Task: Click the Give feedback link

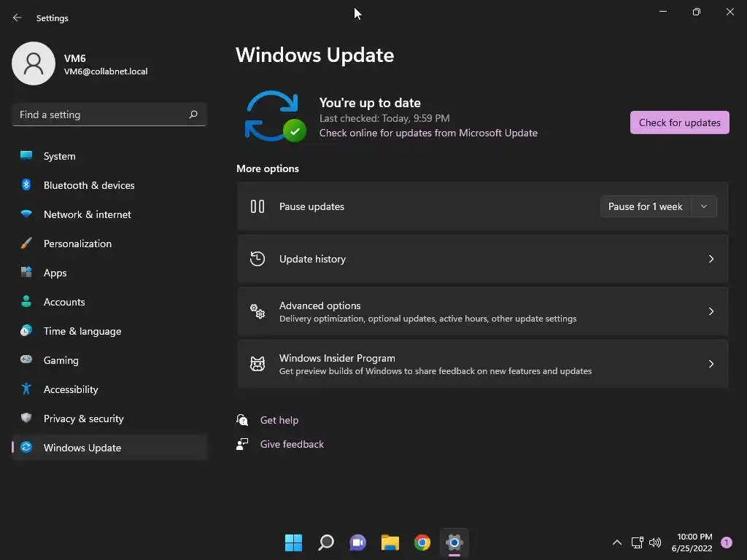Action: [x=292, y=444]
